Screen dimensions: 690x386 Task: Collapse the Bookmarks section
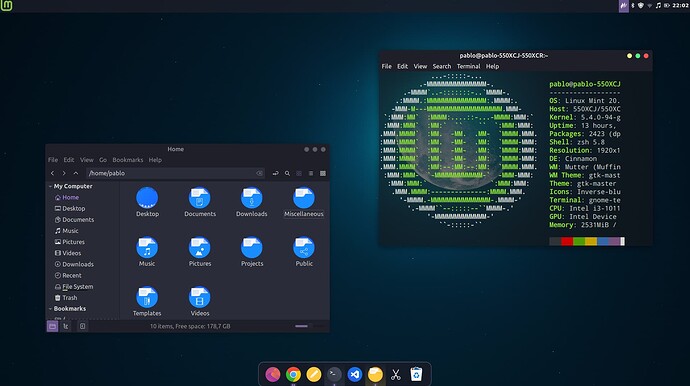(50, 309)
